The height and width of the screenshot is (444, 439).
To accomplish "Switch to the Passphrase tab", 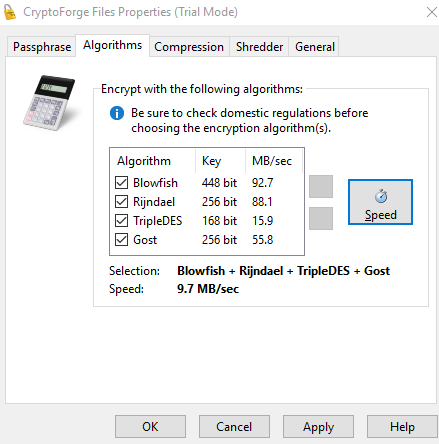I will click(x=42, y=47).
